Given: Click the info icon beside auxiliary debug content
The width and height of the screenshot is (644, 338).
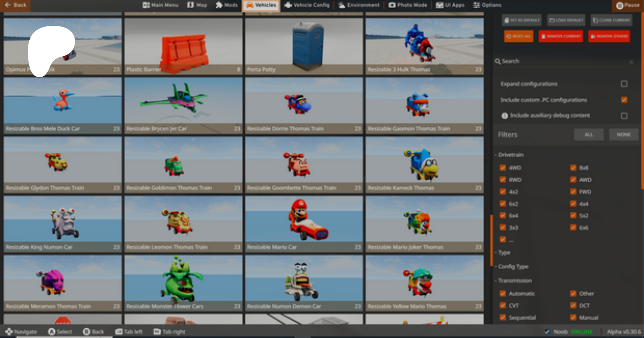Looking at the screenshot, I should click(505, 116).
